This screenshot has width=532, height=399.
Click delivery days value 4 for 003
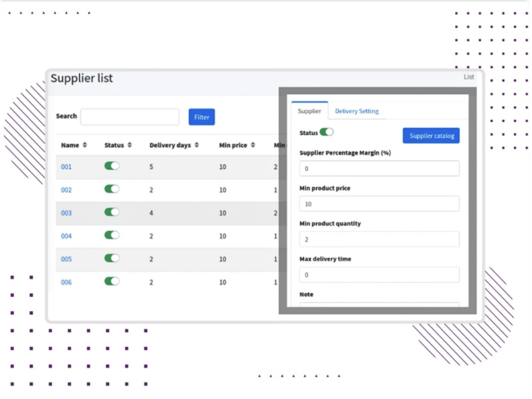tap(151, 213)
